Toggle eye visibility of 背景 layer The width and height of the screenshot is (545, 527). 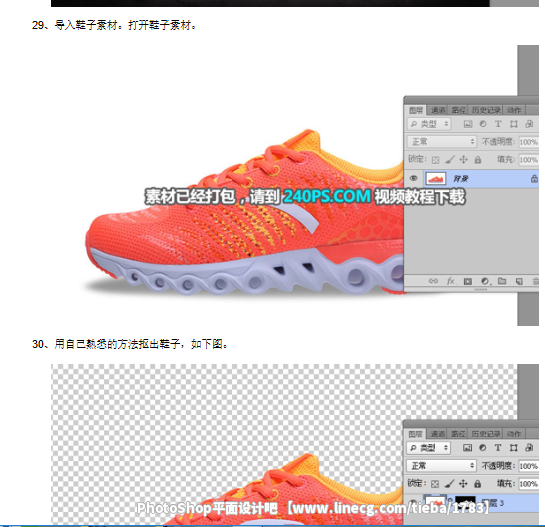(413, 178)
